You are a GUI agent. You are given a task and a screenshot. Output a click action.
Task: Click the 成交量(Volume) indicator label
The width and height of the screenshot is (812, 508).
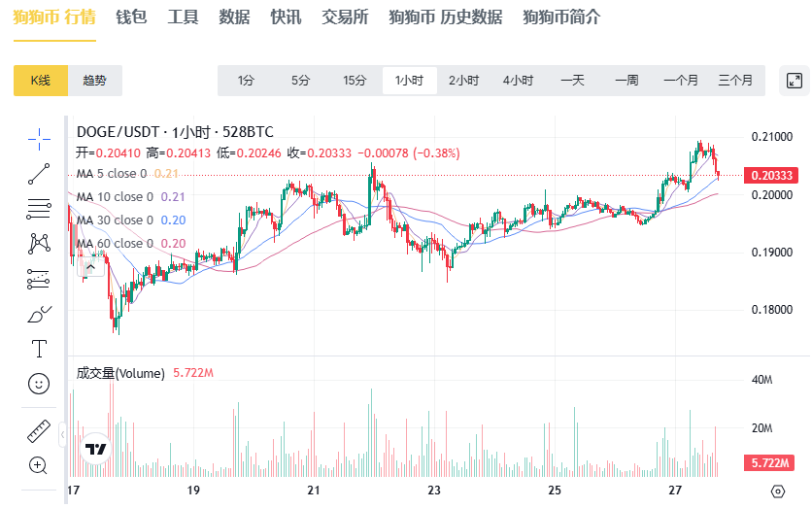120,372
